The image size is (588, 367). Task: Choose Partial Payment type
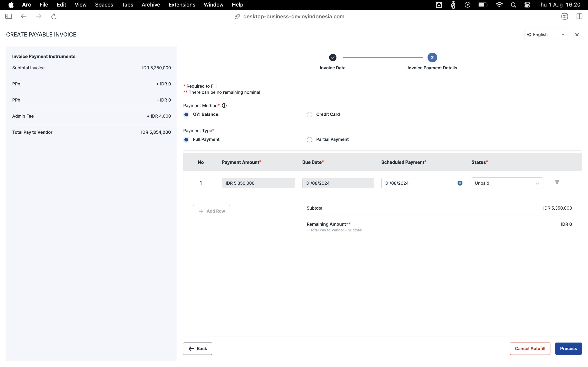[x=309, y=140]
